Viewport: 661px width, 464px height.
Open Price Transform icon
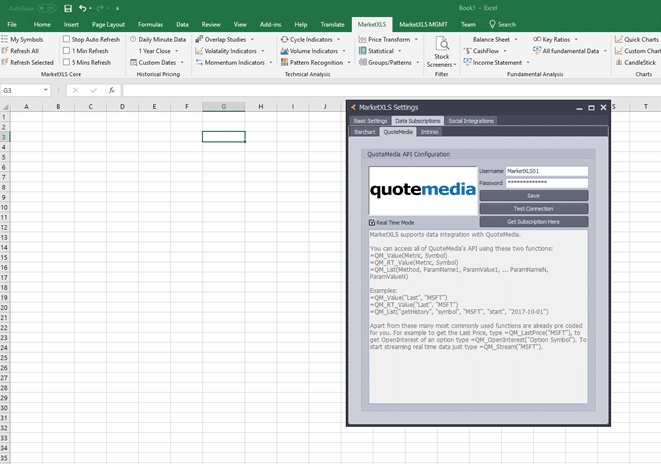(362, 39)
